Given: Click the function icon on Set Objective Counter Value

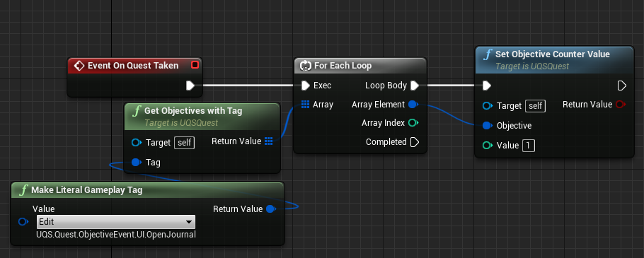Looking at the screenshot, I should (488, 54).
